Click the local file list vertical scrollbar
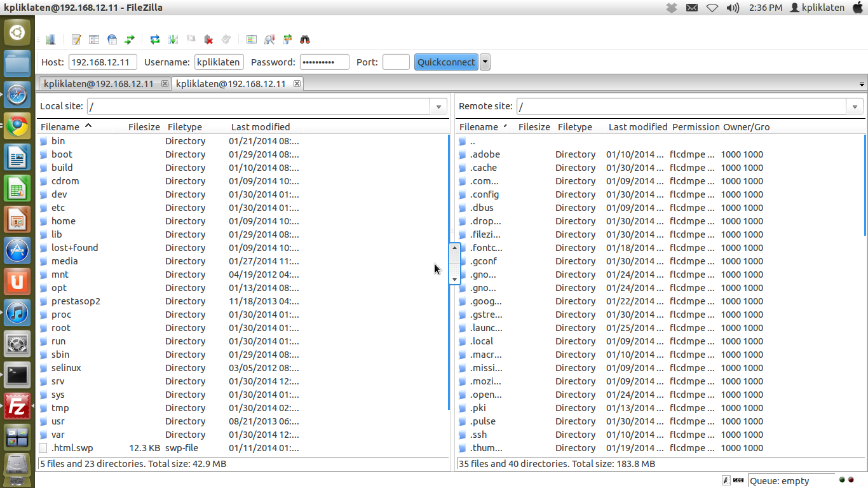 (x=449, y=272)
